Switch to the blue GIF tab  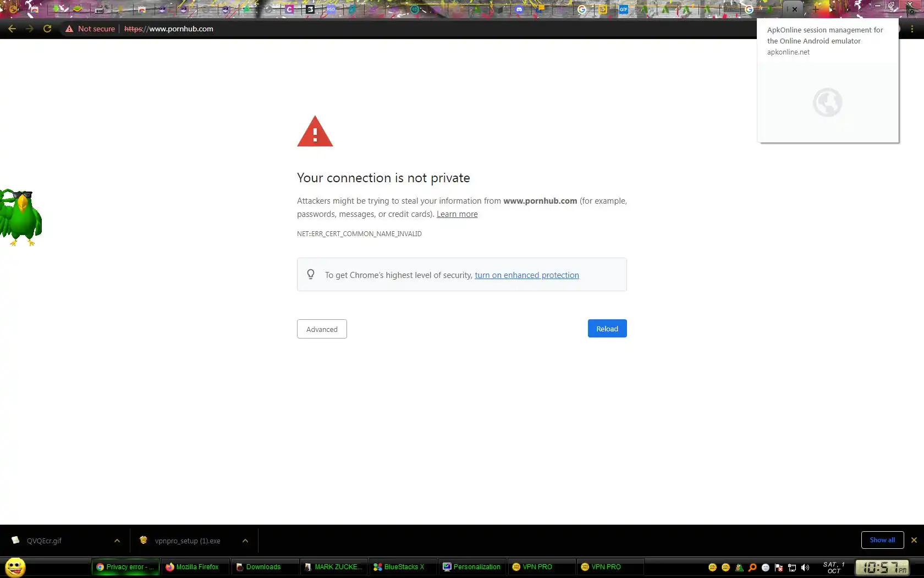click(624, 9)
